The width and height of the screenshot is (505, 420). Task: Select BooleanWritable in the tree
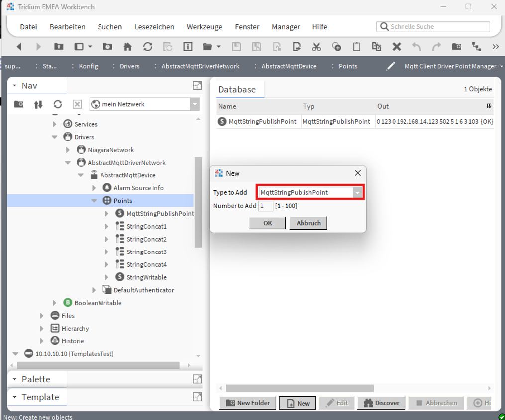(98, 303)
